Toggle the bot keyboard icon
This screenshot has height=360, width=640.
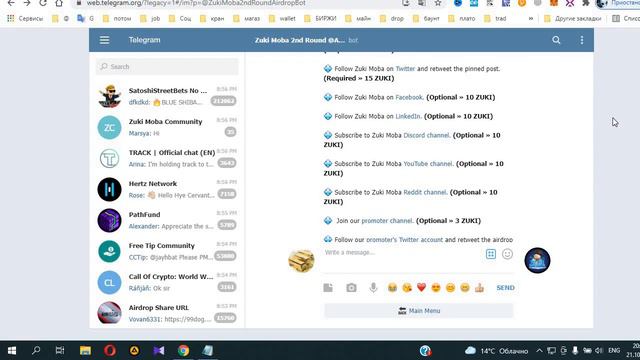click(x=491, y=254)
